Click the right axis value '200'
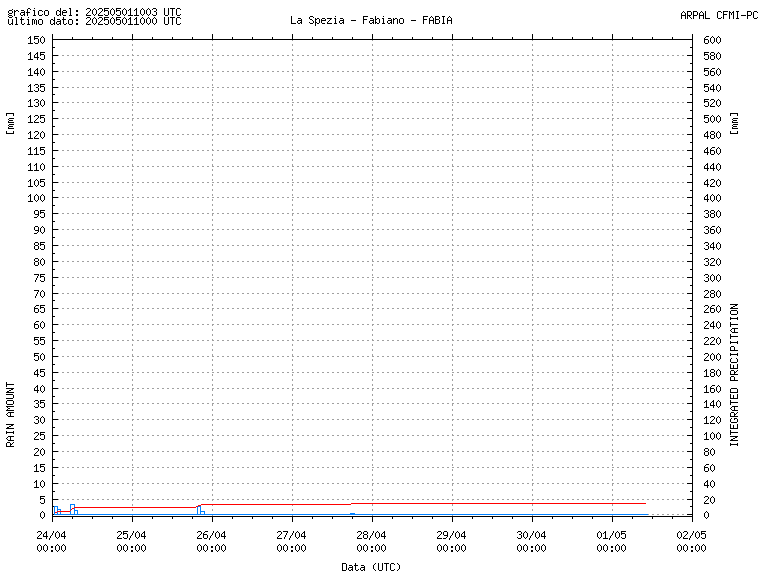The height and width of the screenshot is (576, 768). (x=712, y=357)
